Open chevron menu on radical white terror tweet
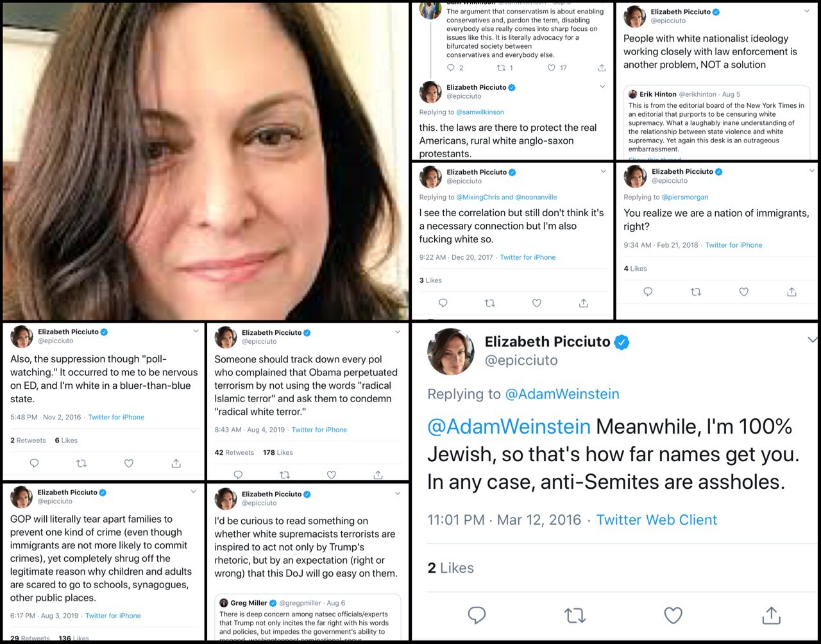 398,332
